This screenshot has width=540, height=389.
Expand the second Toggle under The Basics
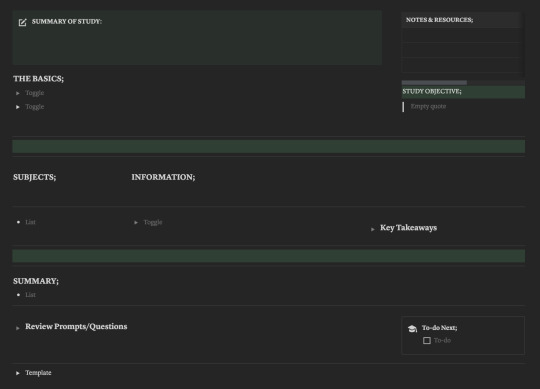(x=18, y=107)
